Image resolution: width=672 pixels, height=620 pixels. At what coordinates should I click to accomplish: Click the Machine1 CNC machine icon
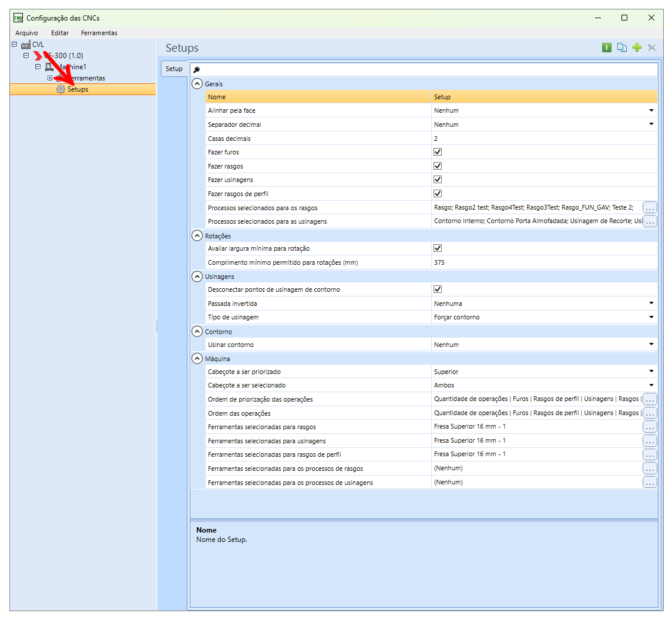pyautogui.click(x=49, y=67)
